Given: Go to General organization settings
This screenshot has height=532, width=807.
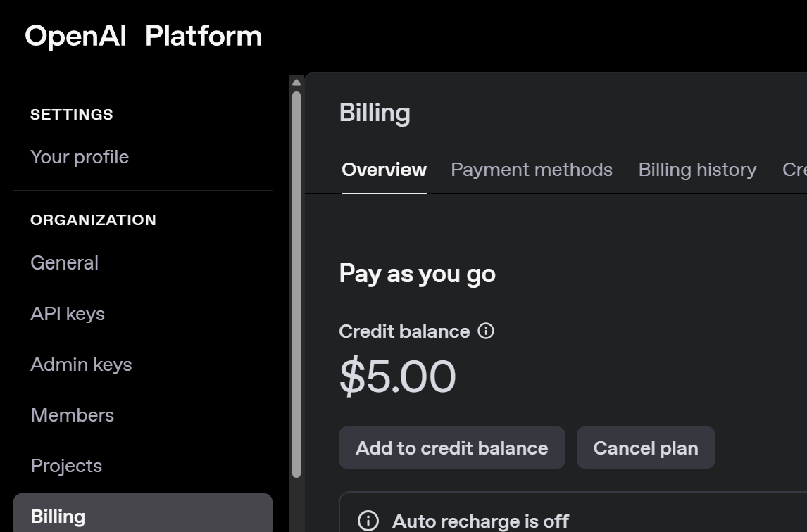Looking at the screenshot, I should click(64, 262).
